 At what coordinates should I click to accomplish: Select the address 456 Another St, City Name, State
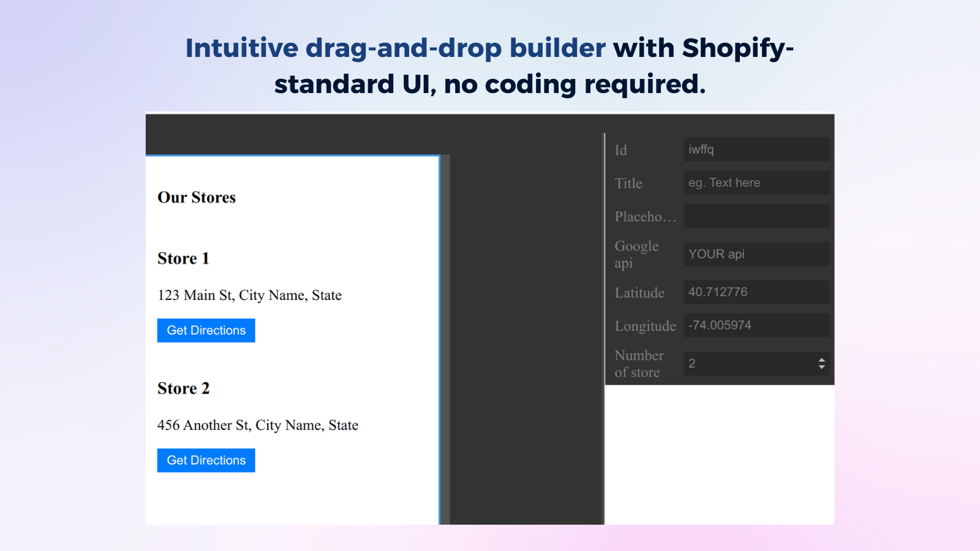pyautogui.click(x=257, y=425)
